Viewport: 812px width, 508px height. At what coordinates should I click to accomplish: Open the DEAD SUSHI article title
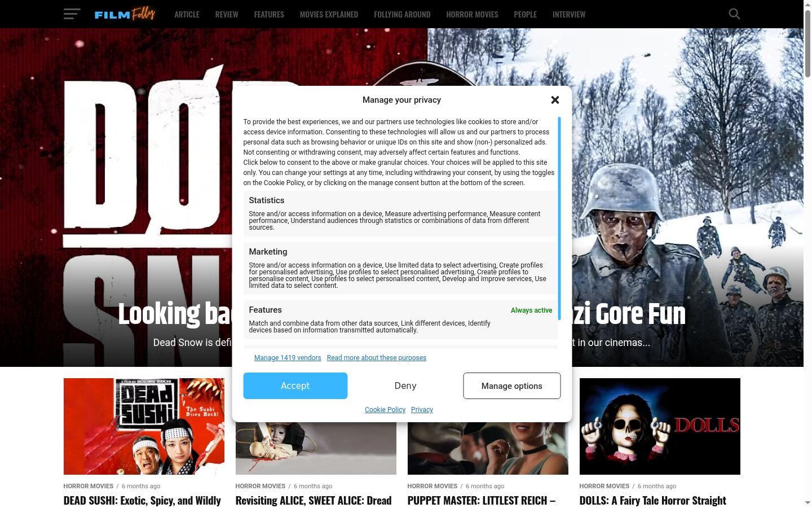point(142,501)
